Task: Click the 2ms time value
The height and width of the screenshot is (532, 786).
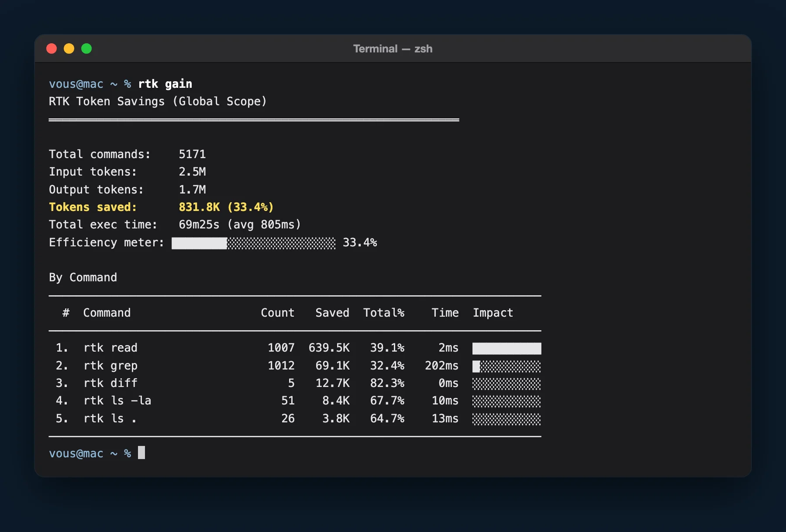Action: click(x=448, y=348)
